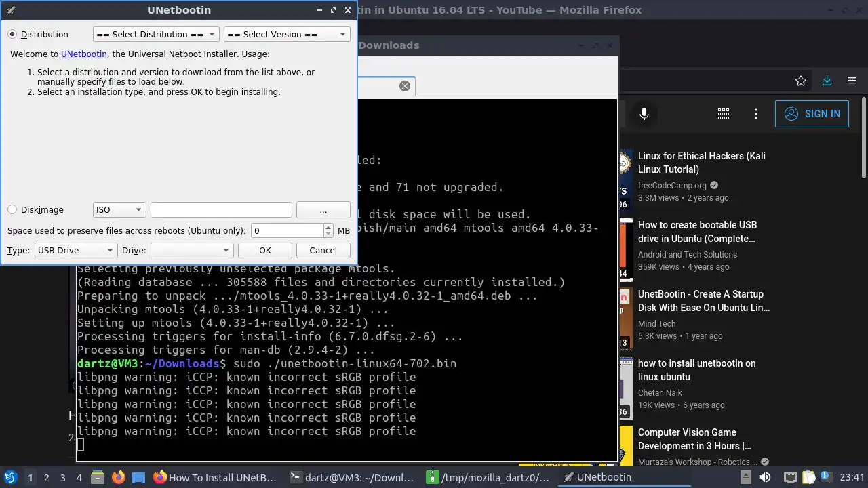
Task: Increase persistence space with up arrow
Action: tap(328, 227)
